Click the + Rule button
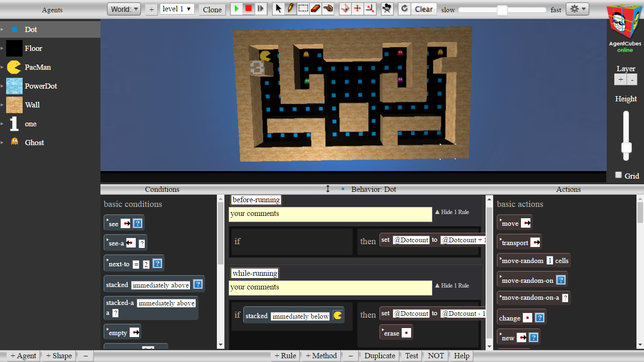Image resolution: width=644 pixels, height=362 pixels. point(284,356)
